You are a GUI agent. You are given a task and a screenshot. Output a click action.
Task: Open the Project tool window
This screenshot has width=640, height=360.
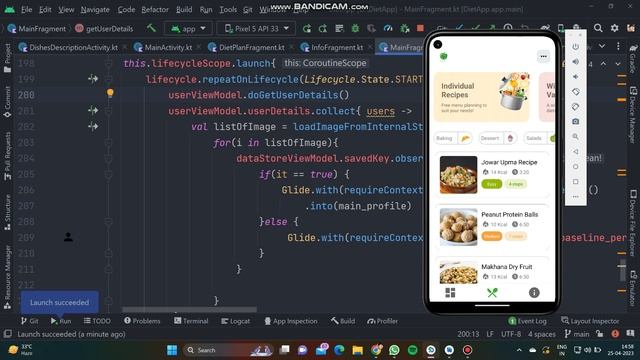(7, 58)
